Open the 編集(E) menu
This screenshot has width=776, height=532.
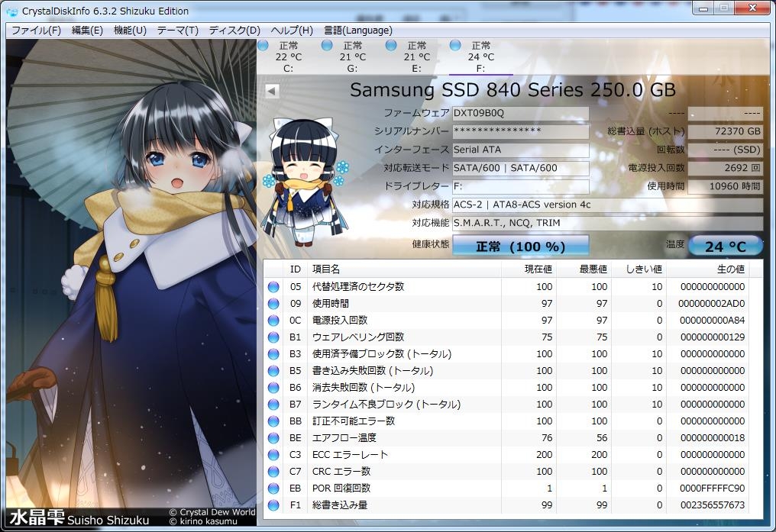click(x=87, y=31)
